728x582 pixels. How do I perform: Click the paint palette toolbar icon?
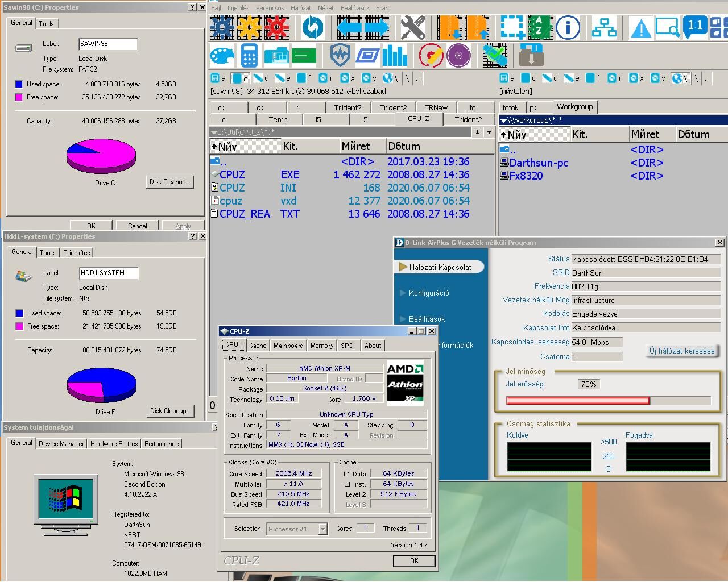222,56
